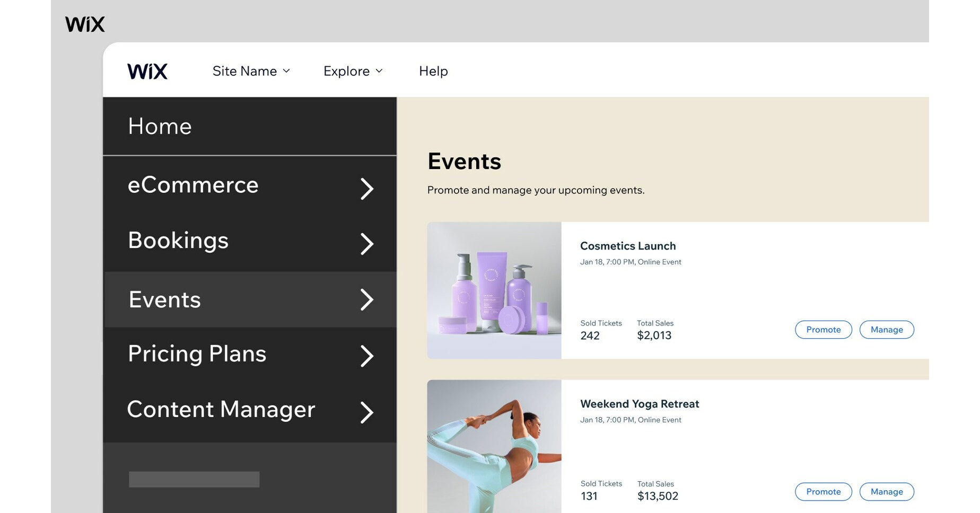This screenshot has height=513, width=980.
Task: Open the Help menu
Action: (x=433, y=70)
